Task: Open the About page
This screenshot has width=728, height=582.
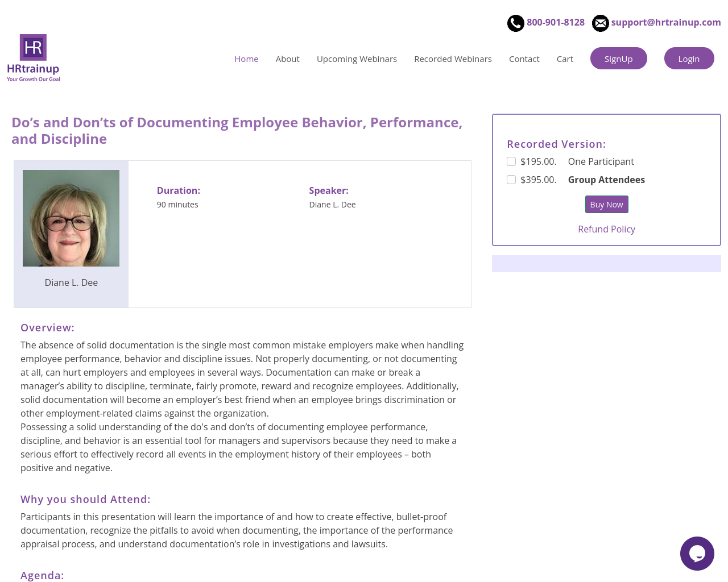Action: (287, 59)
